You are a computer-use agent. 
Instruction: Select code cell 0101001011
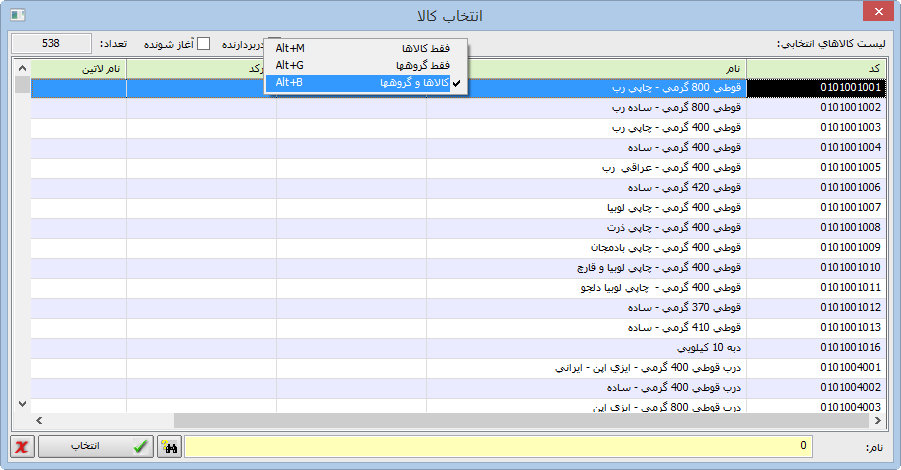[x=816, y=288]
